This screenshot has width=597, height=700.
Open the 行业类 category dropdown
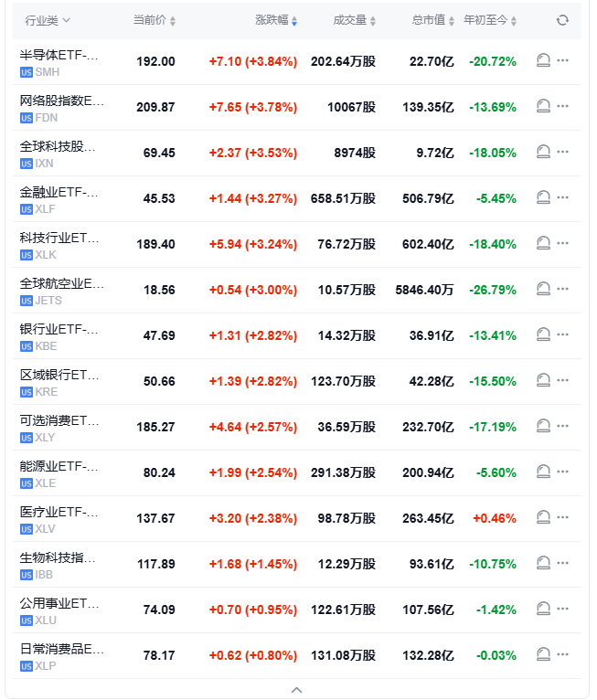48,20
